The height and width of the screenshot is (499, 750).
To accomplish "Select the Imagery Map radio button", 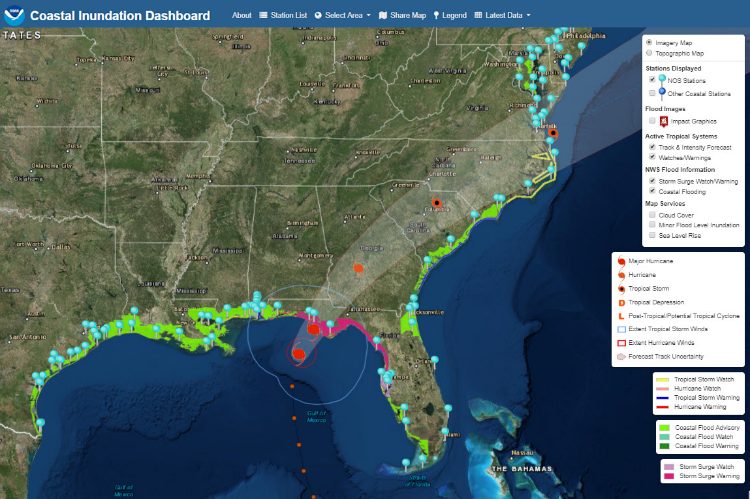I will click(649, 42).
